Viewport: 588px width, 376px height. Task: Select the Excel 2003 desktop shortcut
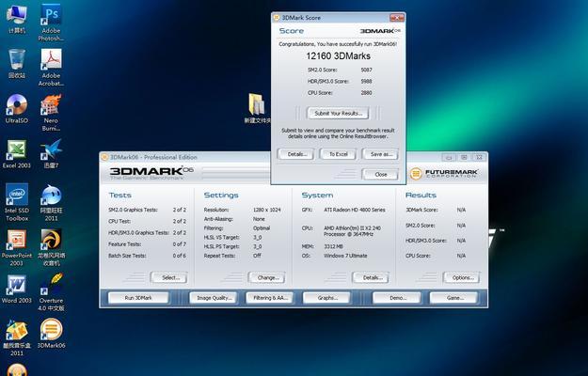(x=17, y=153)
